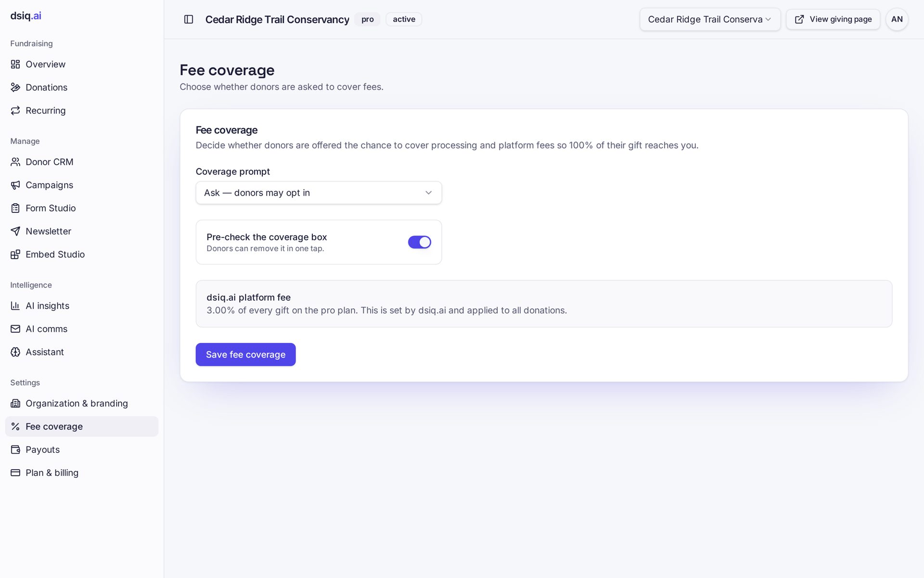Viewport: 924px width, 578px height.
Task: Open View giving page link
Action: coord(833,19)
